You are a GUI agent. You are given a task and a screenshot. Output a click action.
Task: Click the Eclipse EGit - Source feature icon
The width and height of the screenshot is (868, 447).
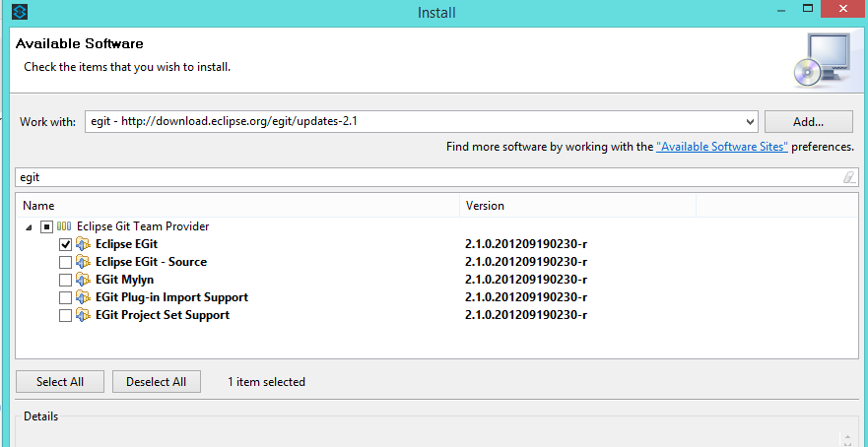83,262
